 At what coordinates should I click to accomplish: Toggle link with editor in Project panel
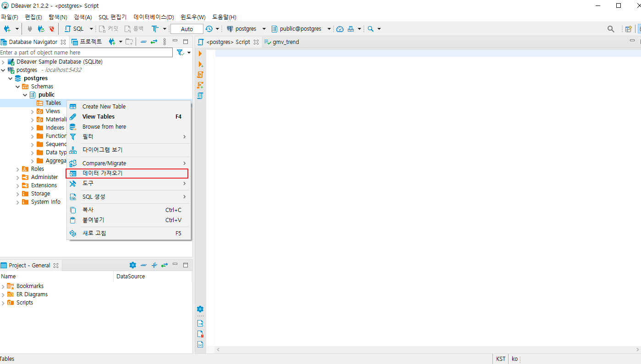164,265
